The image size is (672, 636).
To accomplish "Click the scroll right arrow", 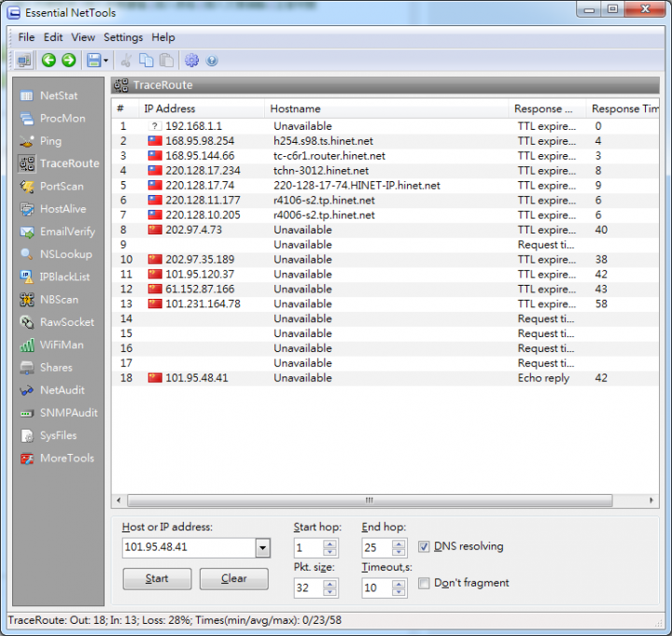I will 651,501.
